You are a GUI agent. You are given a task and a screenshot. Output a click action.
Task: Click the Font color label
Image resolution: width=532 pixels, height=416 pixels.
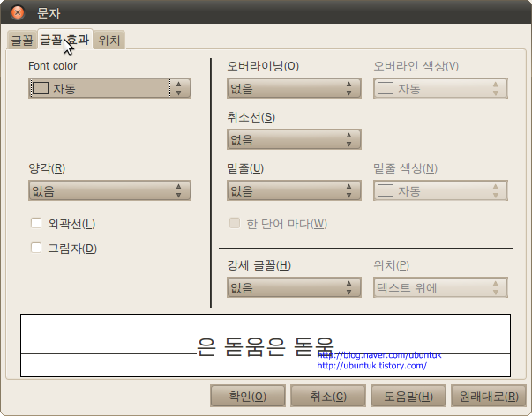(x=53, y=66)
